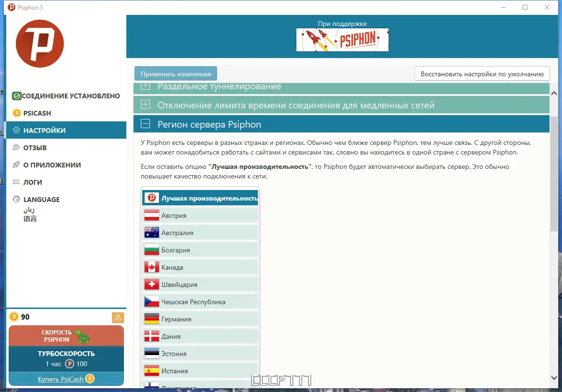The height and width of the screenshot is (392, 562).
Task: Click the Psiphon 3 title bar icon
Action: pyautogui.click(x=12, y=7)
